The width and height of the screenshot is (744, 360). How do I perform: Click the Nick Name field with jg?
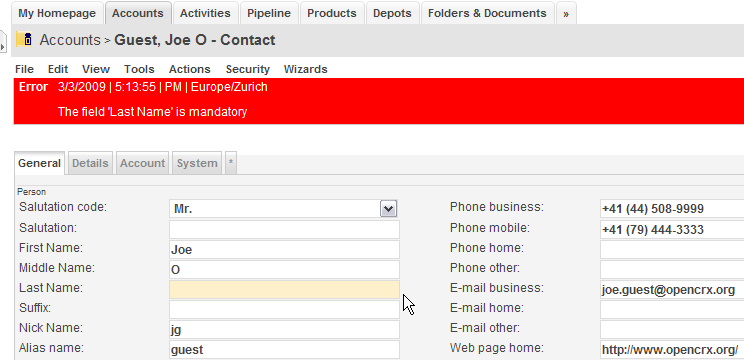point(284,329)
